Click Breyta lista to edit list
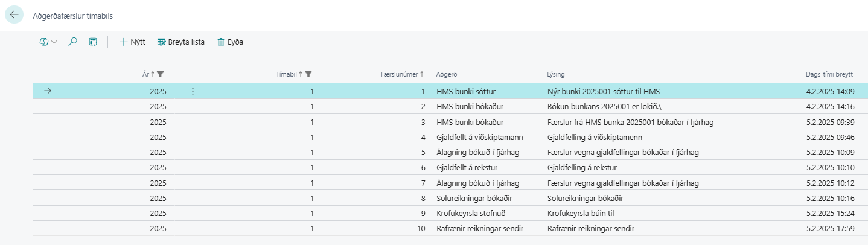868x245 pixels. (180, 42)
